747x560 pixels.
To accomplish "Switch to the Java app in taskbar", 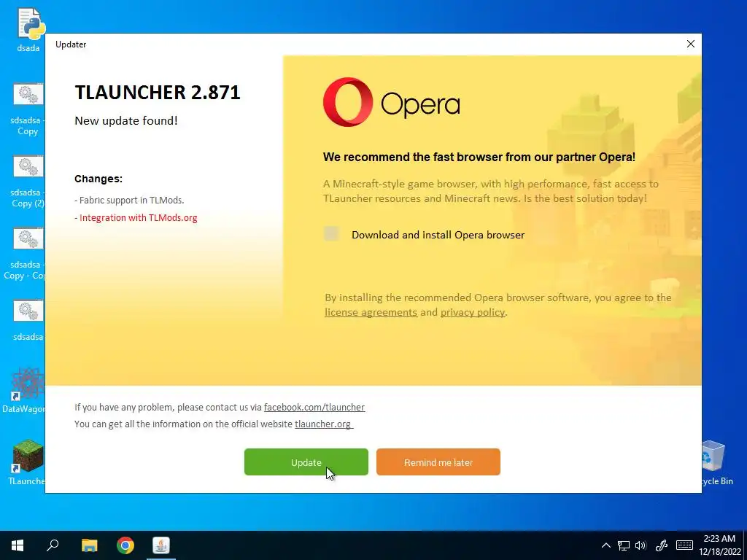I will (x=161, y=545).
